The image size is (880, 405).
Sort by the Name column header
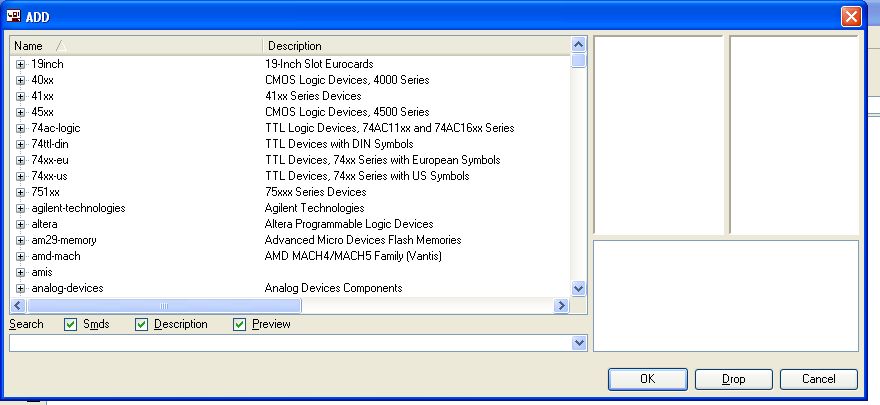point(136,46)
